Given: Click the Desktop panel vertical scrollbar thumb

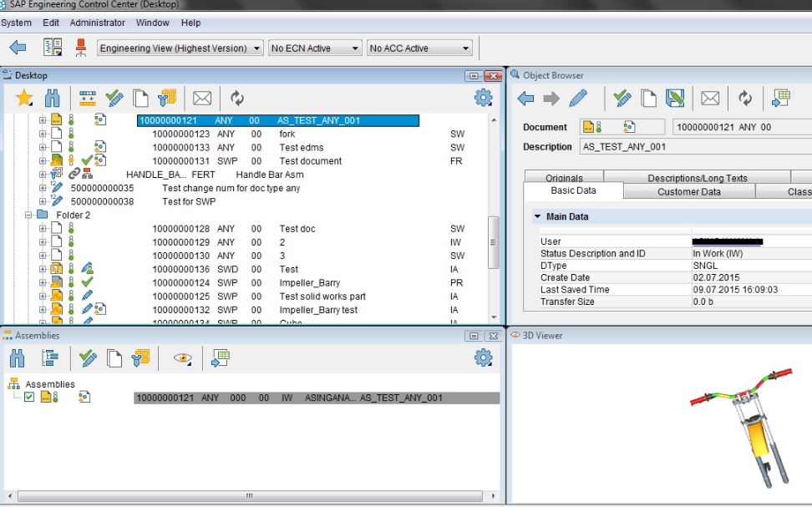Looking at the screenshot, I should click(493, 242).
